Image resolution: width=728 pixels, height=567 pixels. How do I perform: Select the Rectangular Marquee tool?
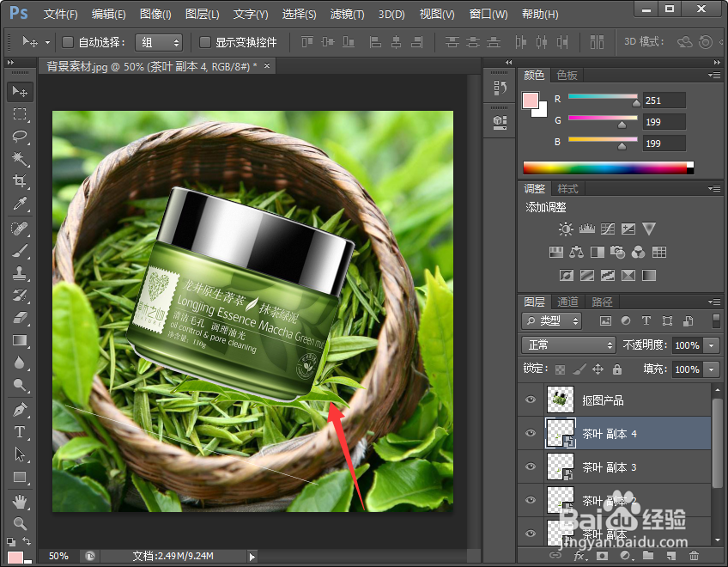(20, 114)
